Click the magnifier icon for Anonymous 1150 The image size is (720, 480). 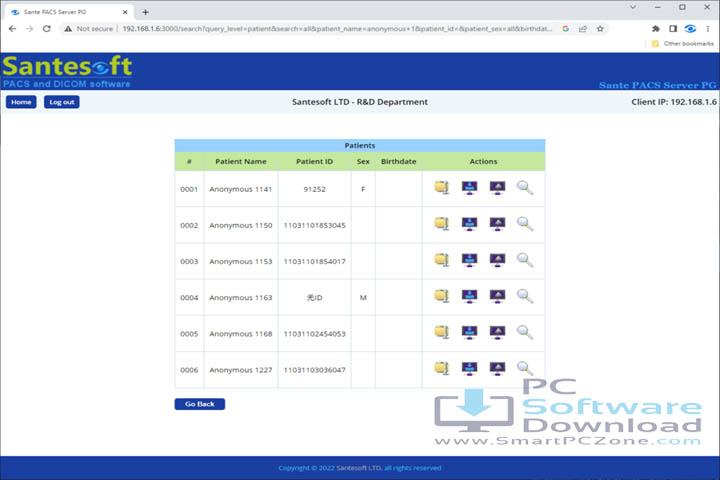[525, 224]
